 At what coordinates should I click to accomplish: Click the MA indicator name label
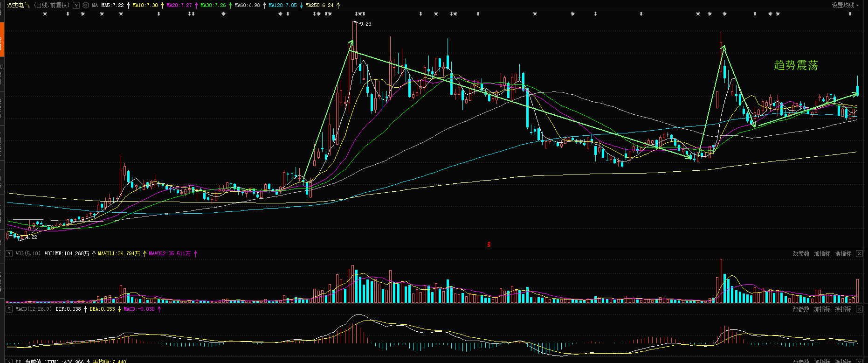click(95, 6)
